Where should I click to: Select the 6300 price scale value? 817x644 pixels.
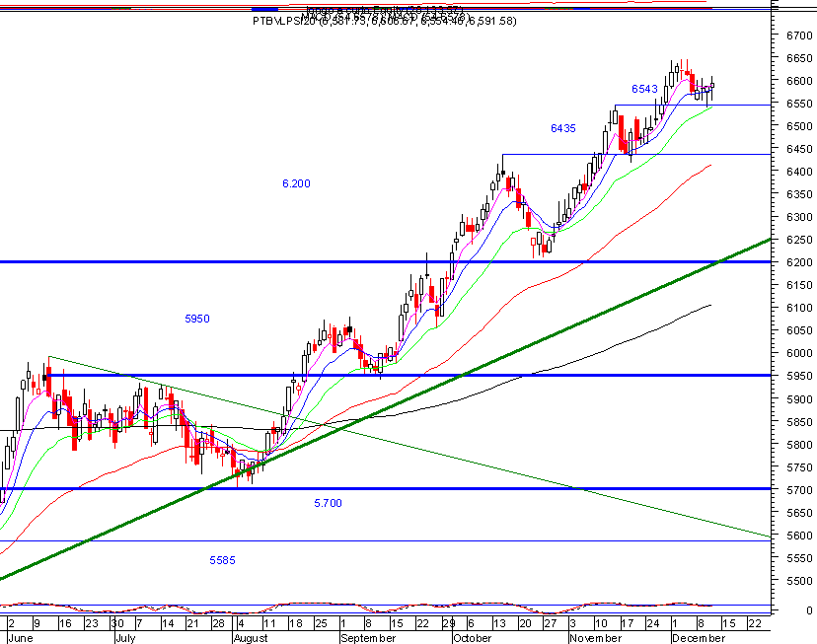point(799,217)
